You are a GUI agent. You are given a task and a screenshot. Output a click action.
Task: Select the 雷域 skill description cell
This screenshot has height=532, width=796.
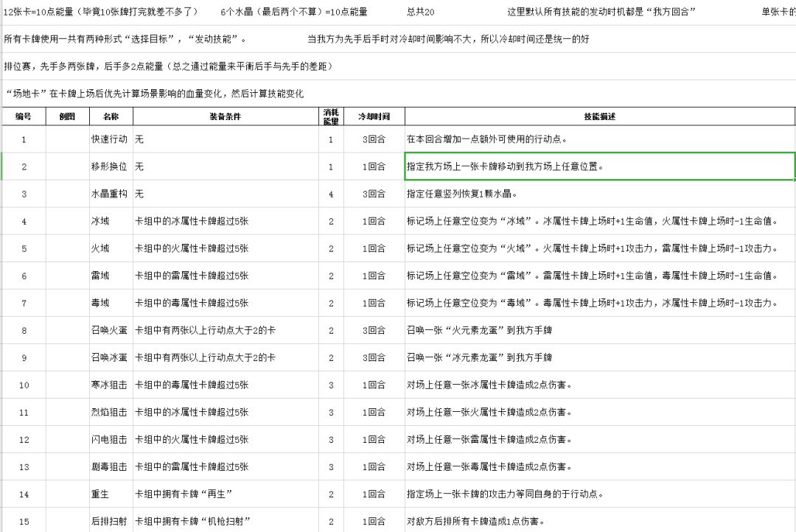click(x=599, y=276)
